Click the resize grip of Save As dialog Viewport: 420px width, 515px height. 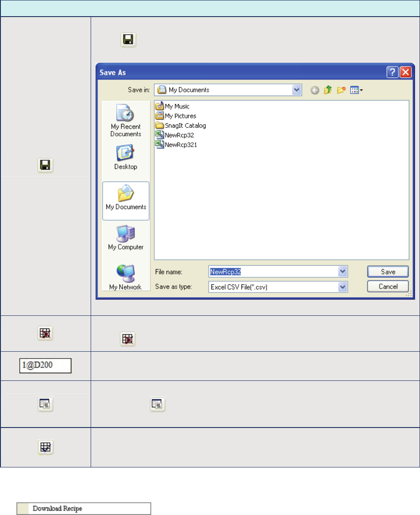click(x=409, y=294)
